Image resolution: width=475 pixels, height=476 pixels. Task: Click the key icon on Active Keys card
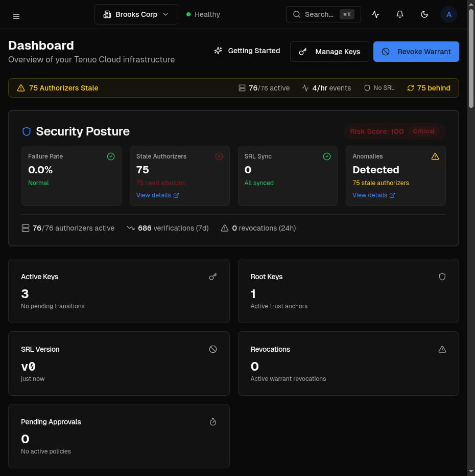(213, 277)
